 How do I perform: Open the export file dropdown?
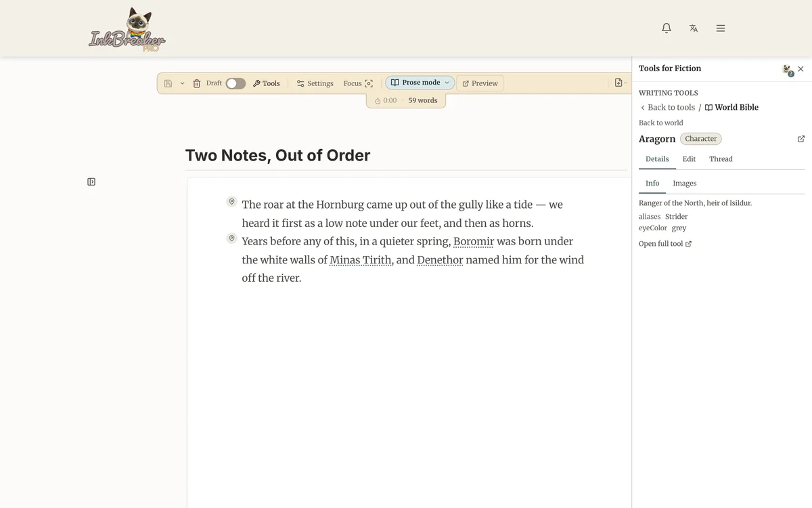[621, 83]
